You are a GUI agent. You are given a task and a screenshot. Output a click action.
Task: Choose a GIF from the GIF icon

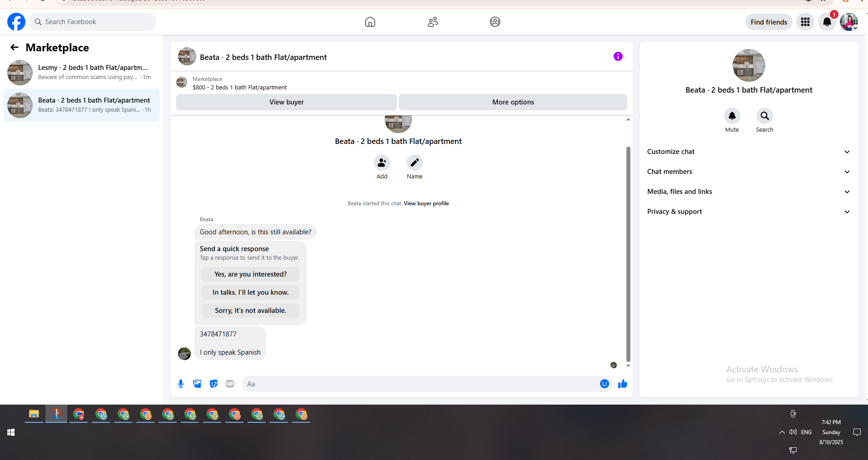(230, 384)
